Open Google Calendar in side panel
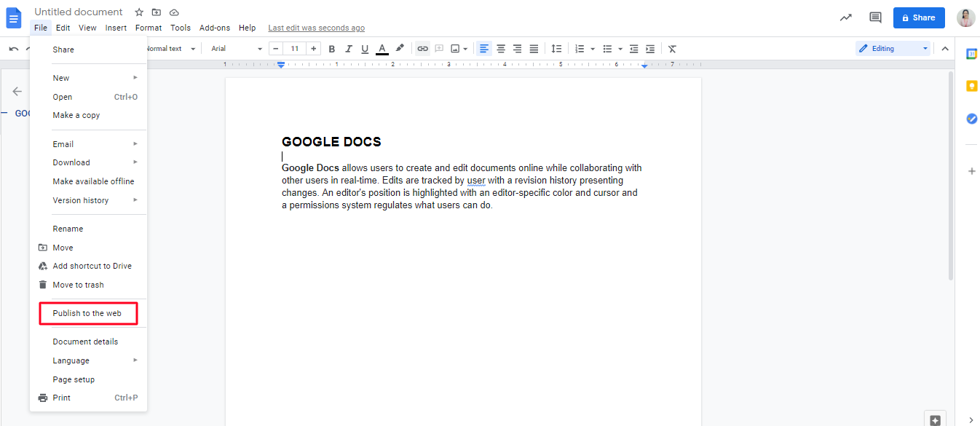This screenshot has height=426, width=980. pyautogui.click(x=971, y=54)
